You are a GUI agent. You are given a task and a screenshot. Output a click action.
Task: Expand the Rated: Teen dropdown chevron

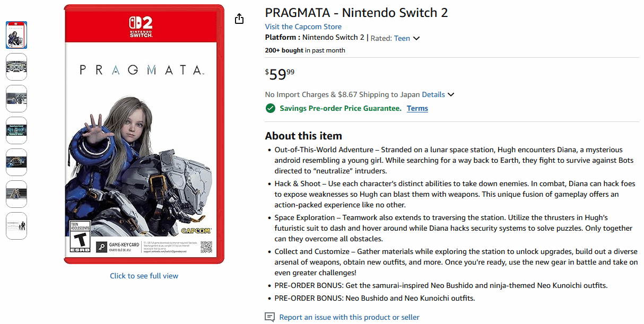click(x=416, y=38)
